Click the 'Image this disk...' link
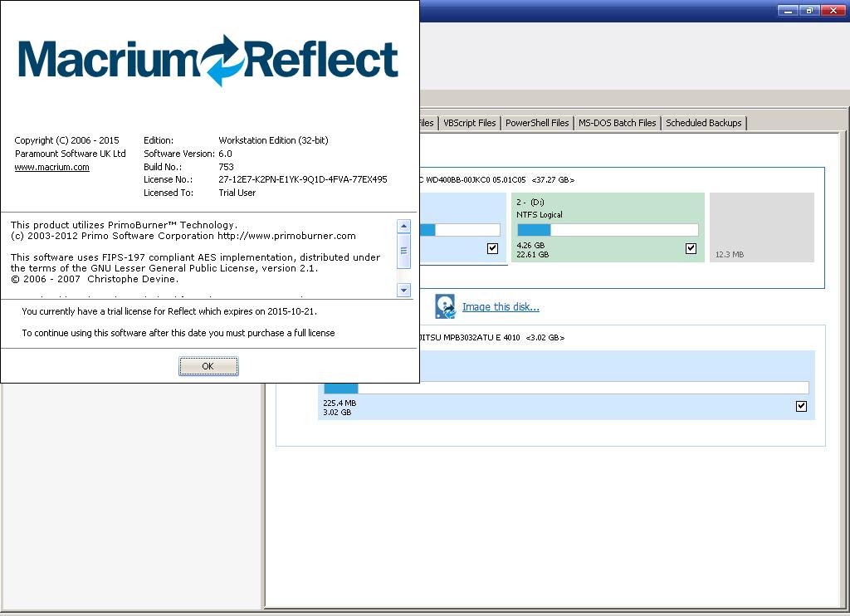850x616 pixels. tap(501, 307)
